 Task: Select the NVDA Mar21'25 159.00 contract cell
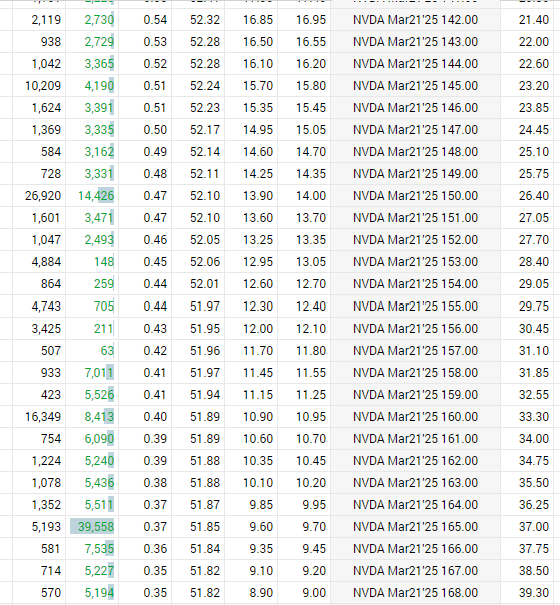point(415,395)
